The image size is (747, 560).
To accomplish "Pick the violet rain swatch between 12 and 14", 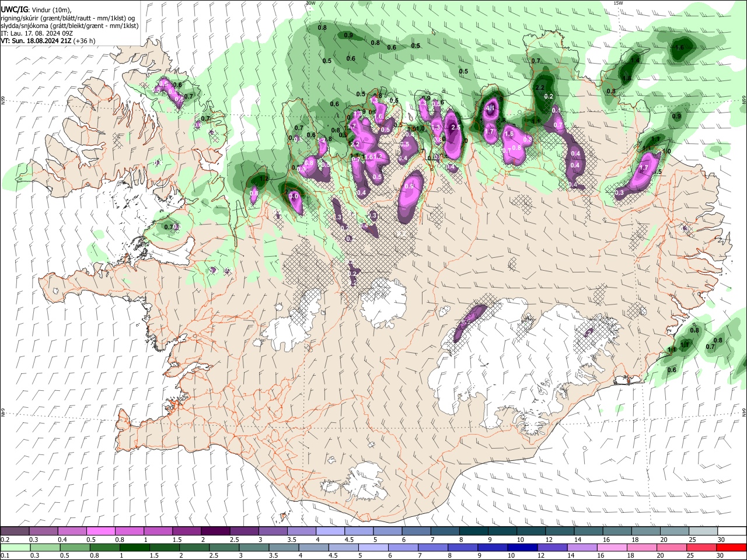I will [552, 548].
